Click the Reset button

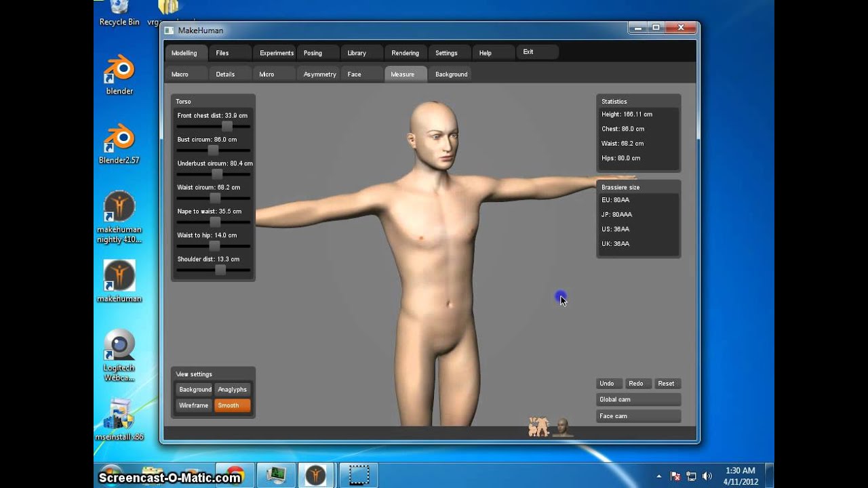click(667, 384)
